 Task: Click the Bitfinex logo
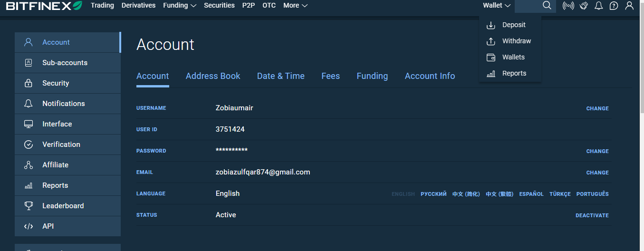tap(44, 6)
